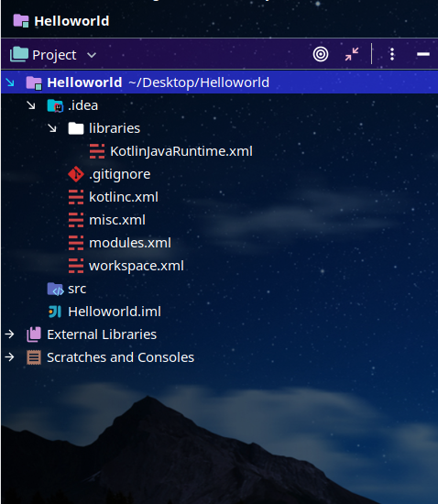This screenshot has height=504, width=438.
Task: Select misc.xml in the tree
Action: [x=117, y=220]
